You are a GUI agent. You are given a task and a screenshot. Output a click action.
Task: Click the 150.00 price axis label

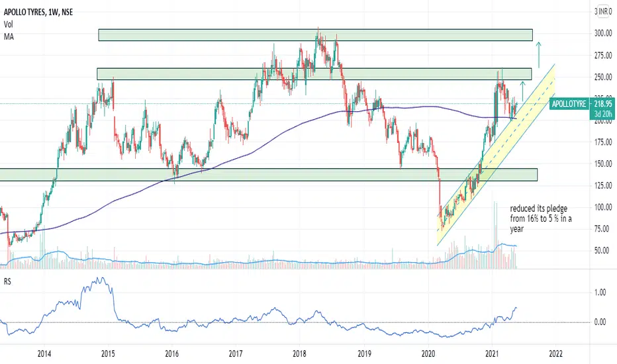point(603,163)
